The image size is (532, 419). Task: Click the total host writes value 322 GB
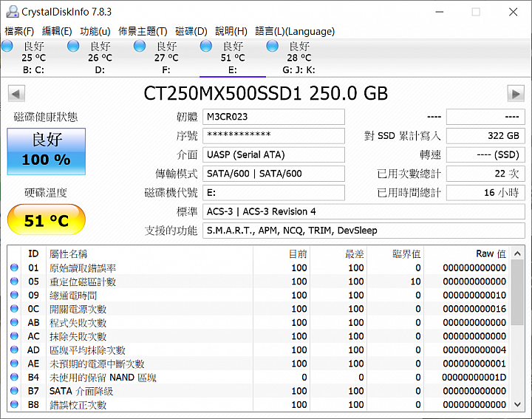click(485, 136)
